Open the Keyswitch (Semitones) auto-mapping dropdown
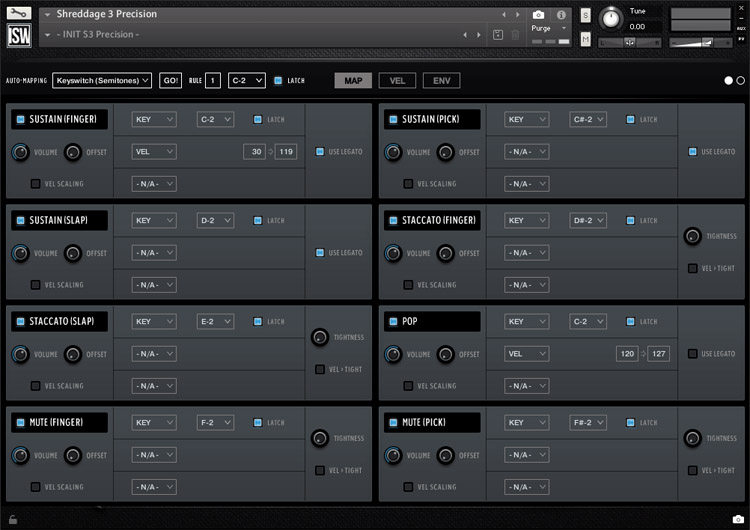 point(102,80)
